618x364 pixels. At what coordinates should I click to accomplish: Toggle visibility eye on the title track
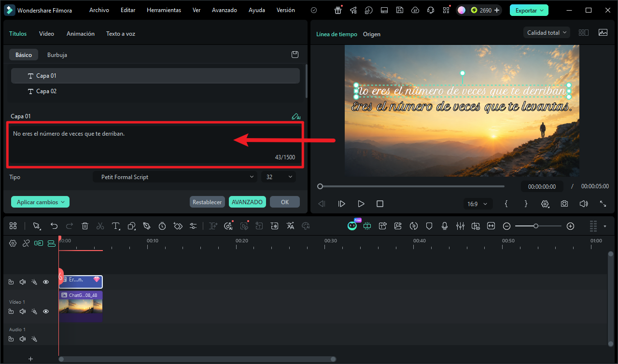pos(46,282)
